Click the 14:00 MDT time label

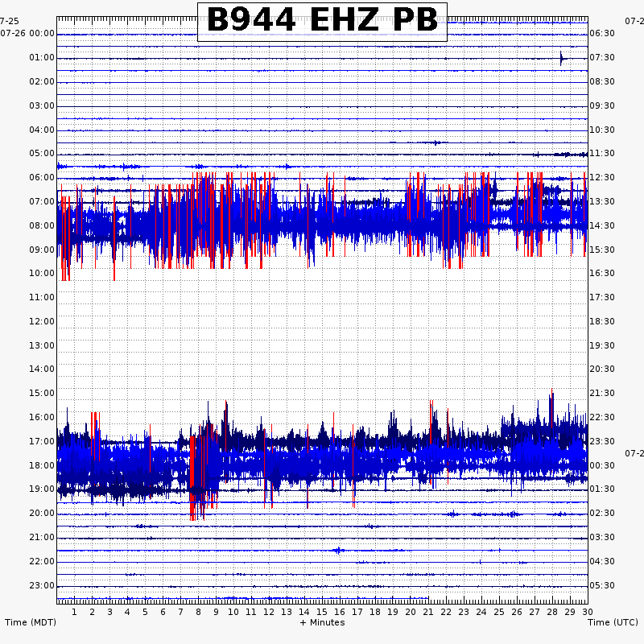(x=42, y=369)
